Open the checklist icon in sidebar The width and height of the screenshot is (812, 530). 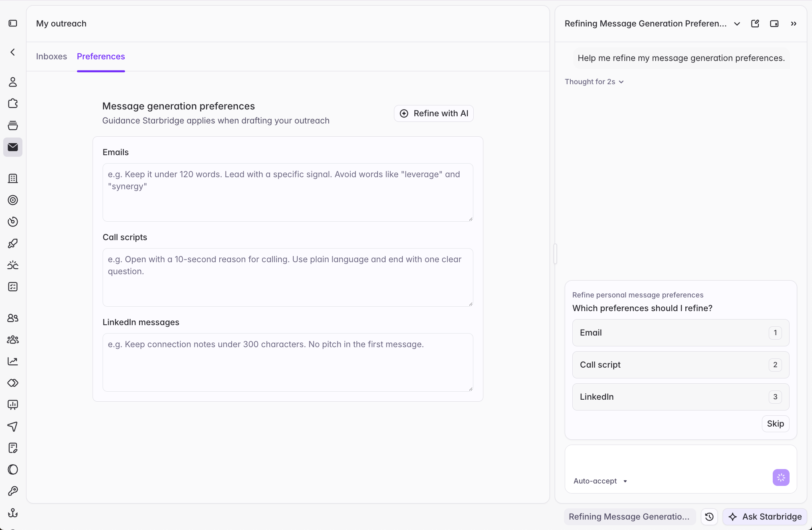click(13, 287)
